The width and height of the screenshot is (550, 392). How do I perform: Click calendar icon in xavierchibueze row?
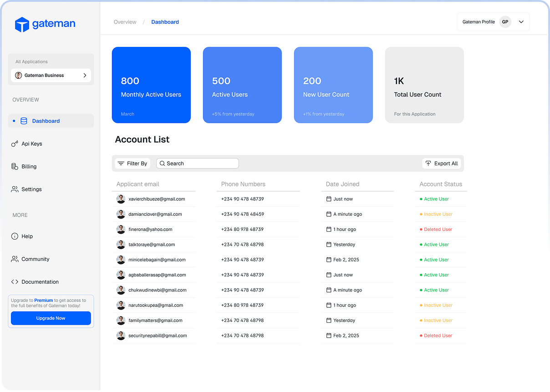[329, 199]
